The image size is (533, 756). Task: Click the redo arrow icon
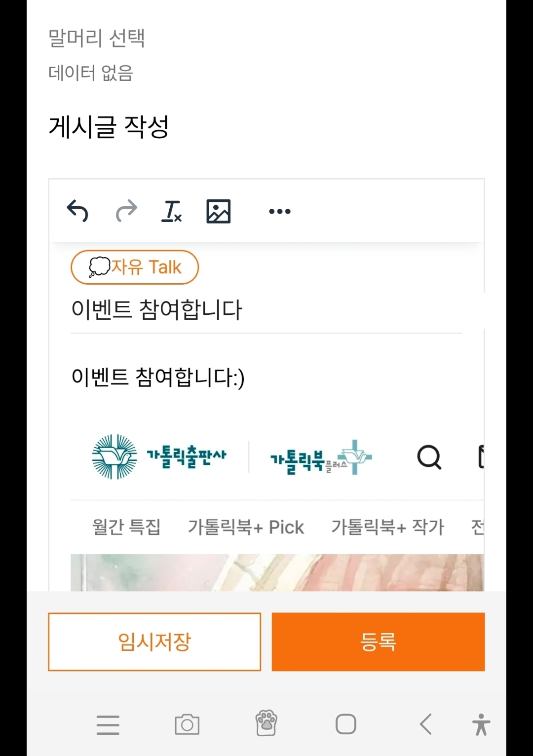tap(126, 211)
